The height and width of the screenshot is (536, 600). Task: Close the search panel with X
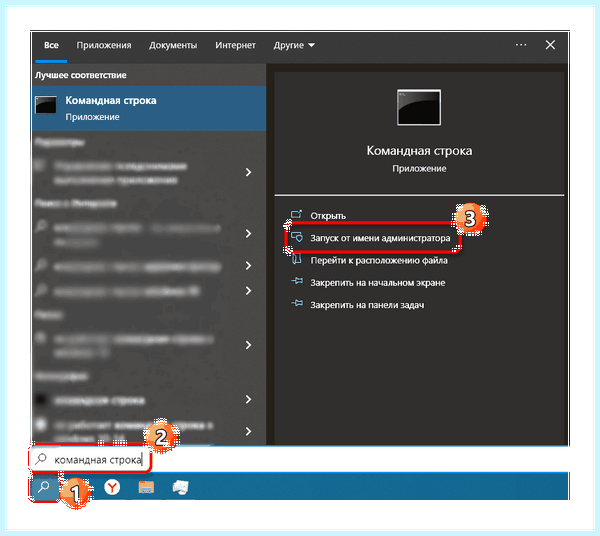tap(550, 45)
